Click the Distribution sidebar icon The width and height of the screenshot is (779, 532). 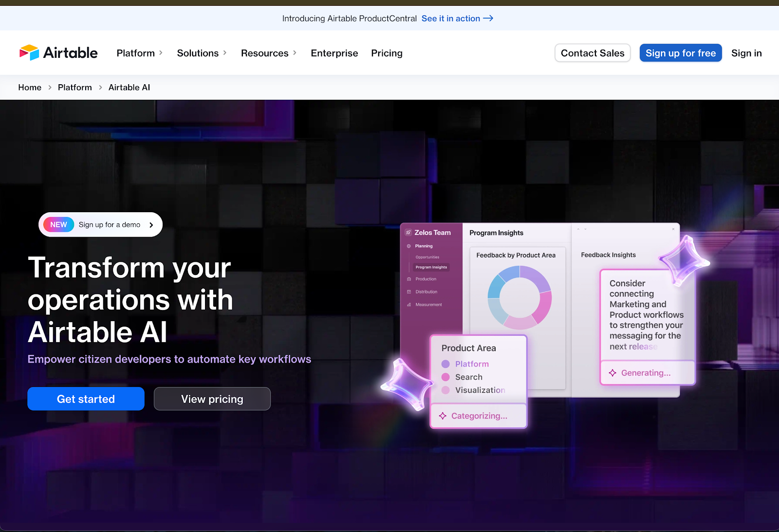pyautogui.click(x=409, y=292)
